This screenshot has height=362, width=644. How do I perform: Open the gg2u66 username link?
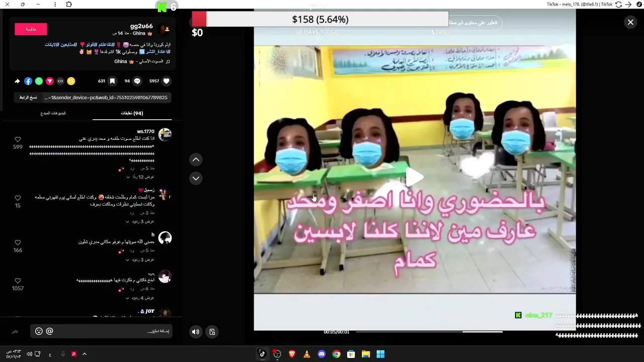(x=141, y=26)
